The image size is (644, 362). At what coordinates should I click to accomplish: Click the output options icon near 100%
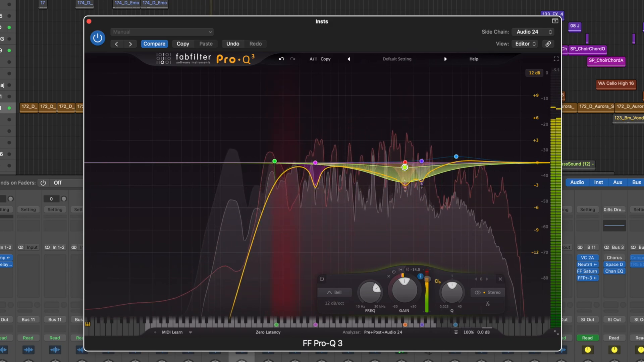456,333
